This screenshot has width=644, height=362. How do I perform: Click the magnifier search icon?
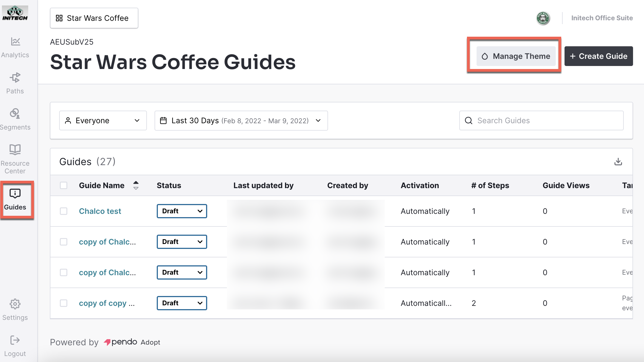469,120
